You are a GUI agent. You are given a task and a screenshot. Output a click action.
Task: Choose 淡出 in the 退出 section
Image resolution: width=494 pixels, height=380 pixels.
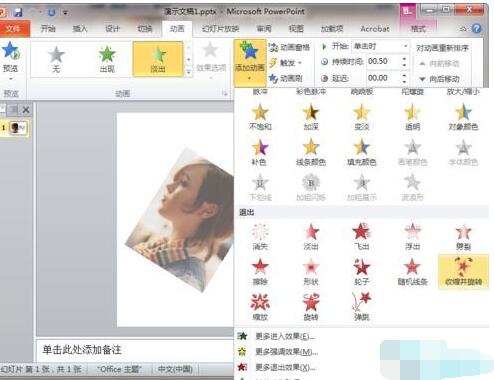[311, 237]
